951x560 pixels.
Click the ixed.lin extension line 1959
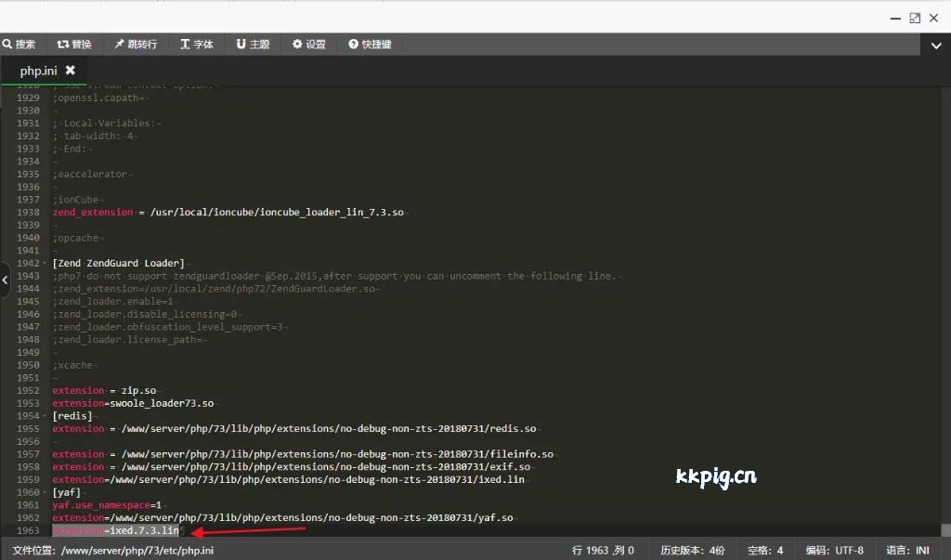[x=288, y=480]
